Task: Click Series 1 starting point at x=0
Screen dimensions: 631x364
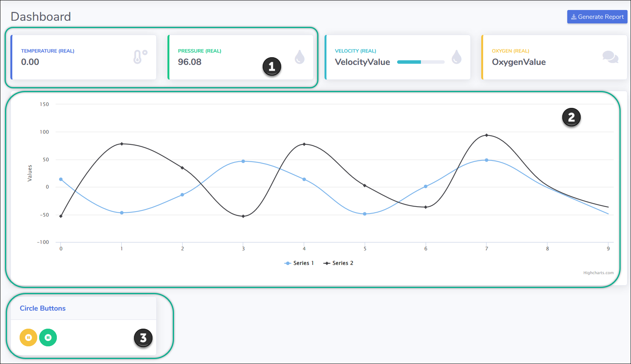Action: coord(61,179)
